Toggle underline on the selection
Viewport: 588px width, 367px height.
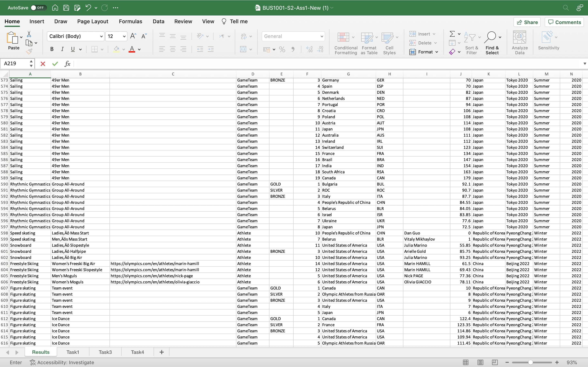73,49
